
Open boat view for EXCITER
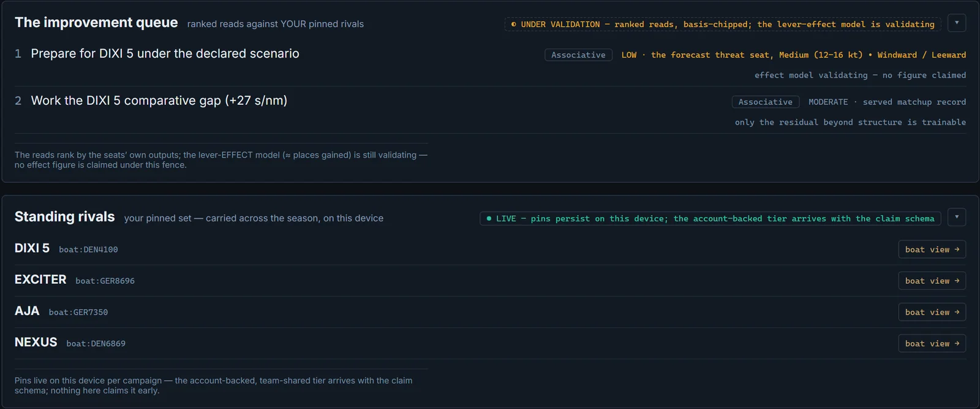coord(932,281)
